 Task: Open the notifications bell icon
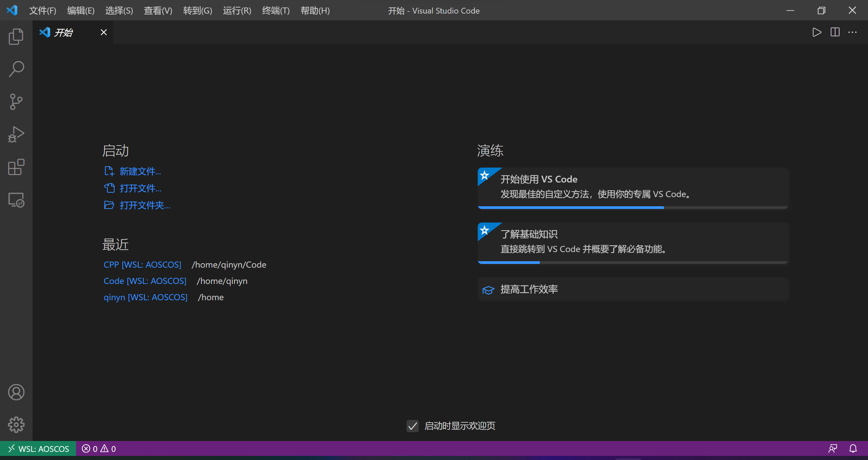pos(853,448)
